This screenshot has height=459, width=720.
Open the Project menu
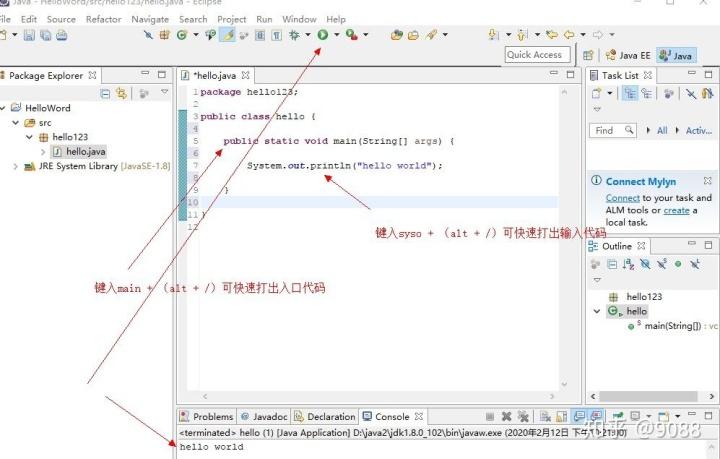coord(231,19)
